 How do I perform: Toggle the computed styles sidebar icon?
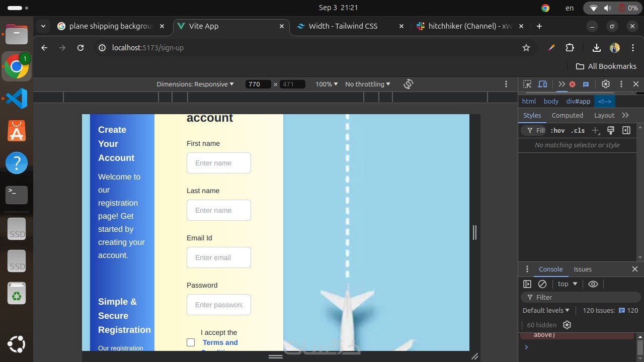[x=626, y=131]
